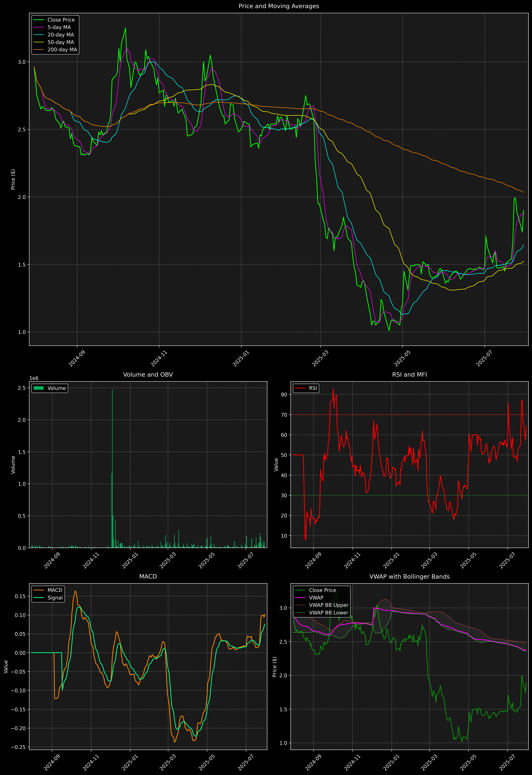Click the 'MACD' chart title
This screenshot has width=532, height=775.
click(x=148, y=577)
